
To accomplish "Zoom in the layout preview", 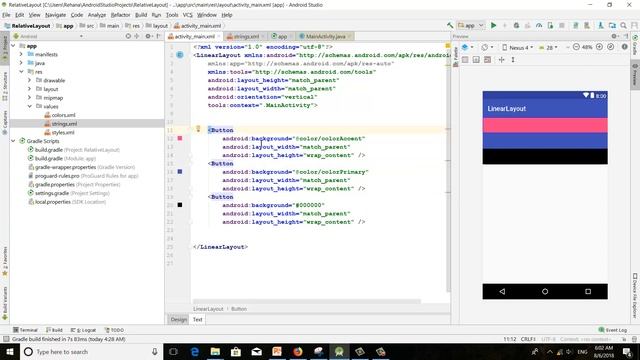I will pyautogui.click(x=599, y=47).
